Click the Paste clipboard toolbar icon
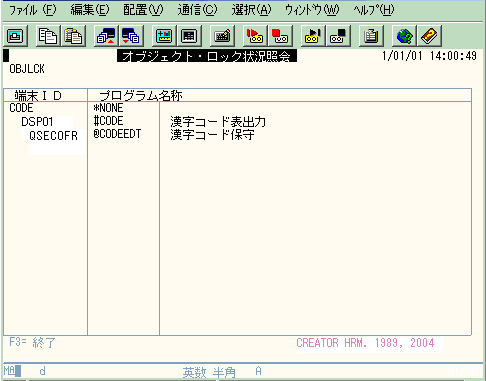The width and height of the screenshot is (486, 381). coord(73,36)
